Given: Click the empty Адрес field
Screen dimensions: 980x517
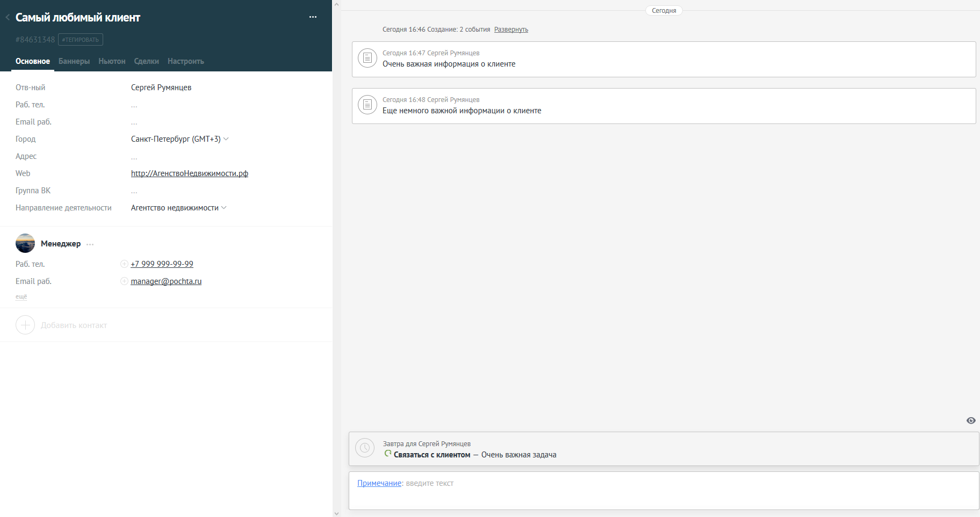Looking at the screenshot, I should click(x=134, y=157).
